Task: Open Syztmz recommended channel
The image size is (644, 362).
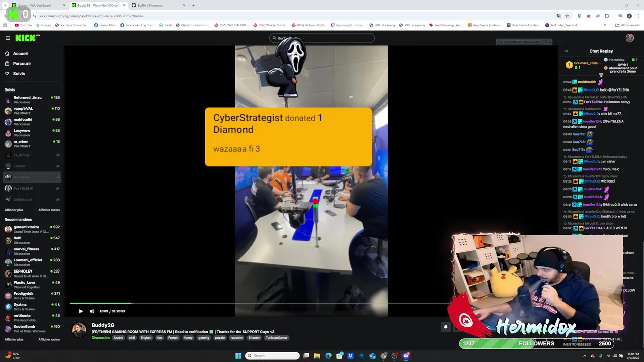Action: pos(32,307)
